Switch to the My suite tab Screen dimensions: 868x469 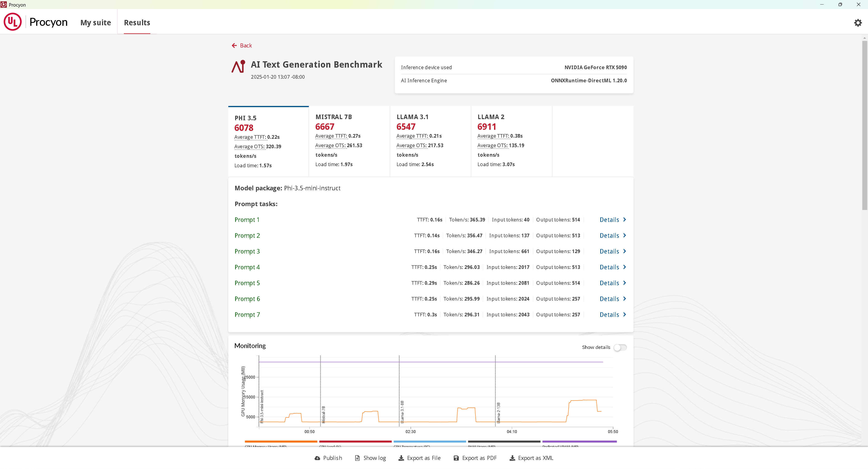96,23
